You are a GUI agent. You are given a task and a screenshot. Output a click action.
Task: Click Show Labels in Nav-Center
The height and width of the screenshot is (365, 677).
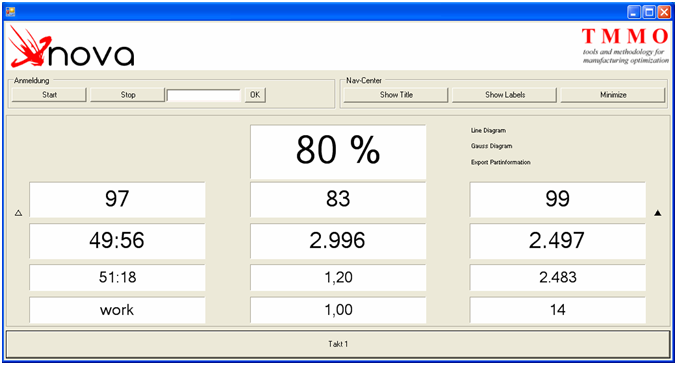pyautogui.click(x=505, y=95)
